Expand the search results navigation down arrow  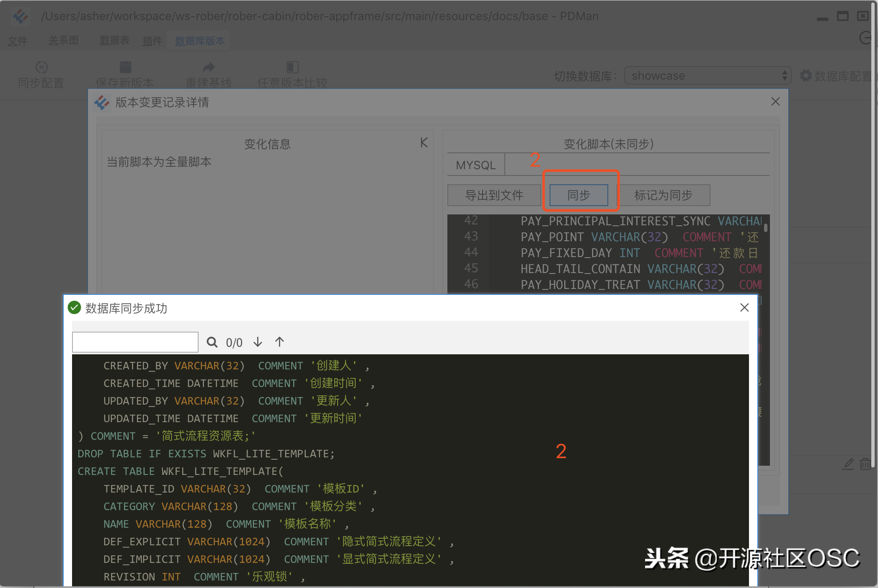[258, 342]
